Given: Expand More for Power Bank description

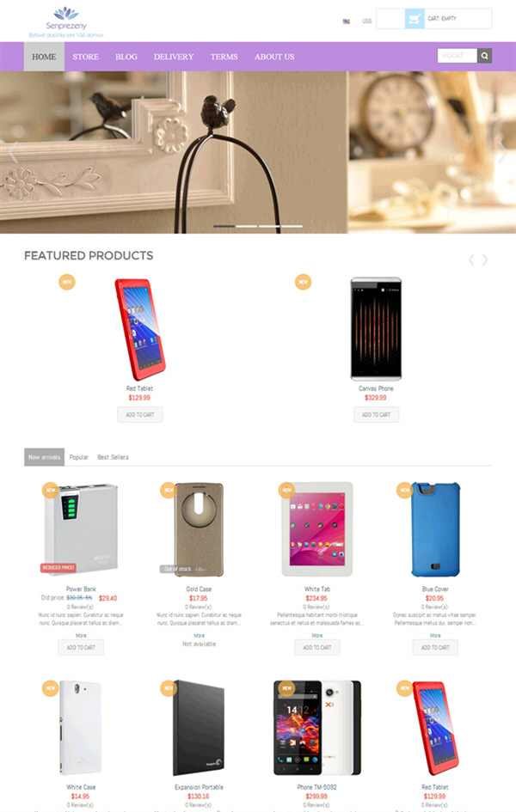Looking at the screenshot, I should click(81, 635).
